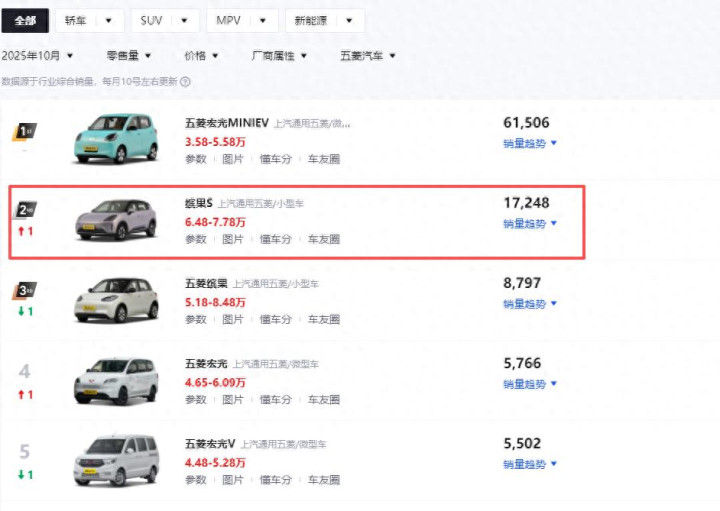Open the 五菱汽车 brand filter dropdown
Screen dimensions: 720x511
point(368,56)
